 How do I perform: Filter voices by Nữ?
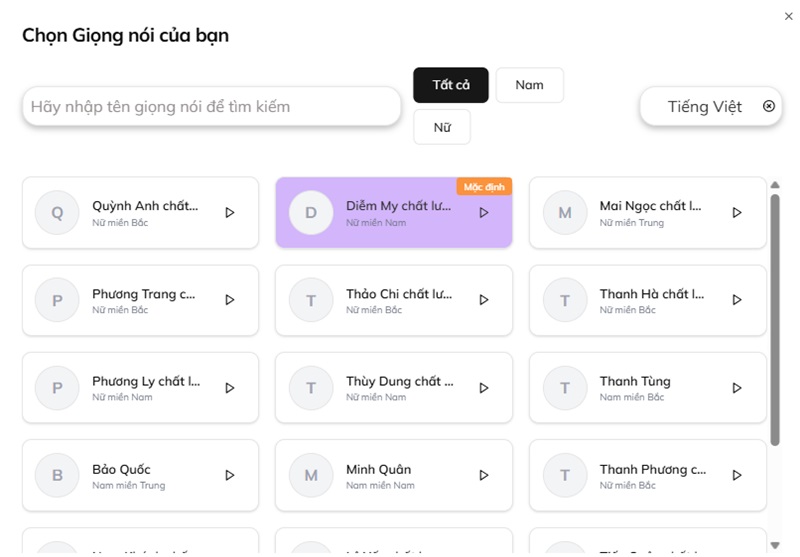tap(442, 127)
